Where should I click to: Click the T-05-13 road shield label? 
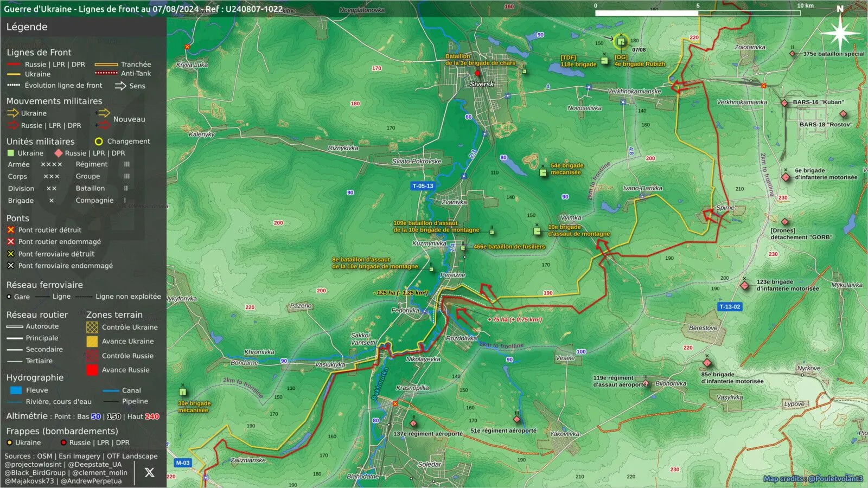[x=423, y=186]
